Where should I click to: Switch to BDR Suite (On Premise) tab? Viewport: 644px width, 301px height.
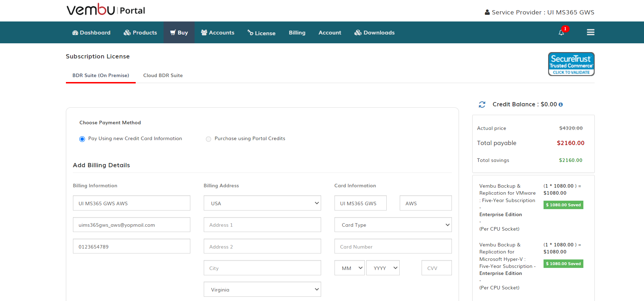coord(101,75)
